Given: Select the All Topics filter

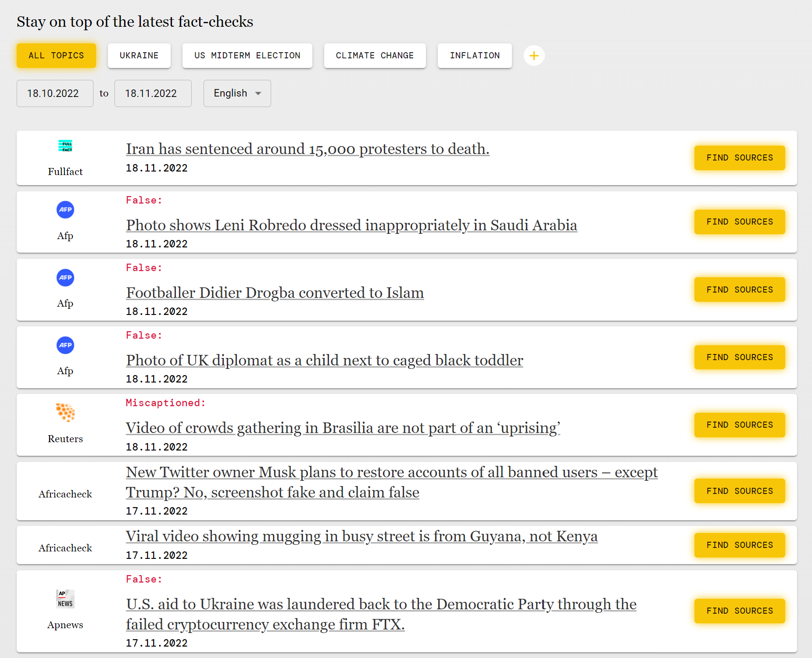Looking at the screenshot, I should (56, 56).
